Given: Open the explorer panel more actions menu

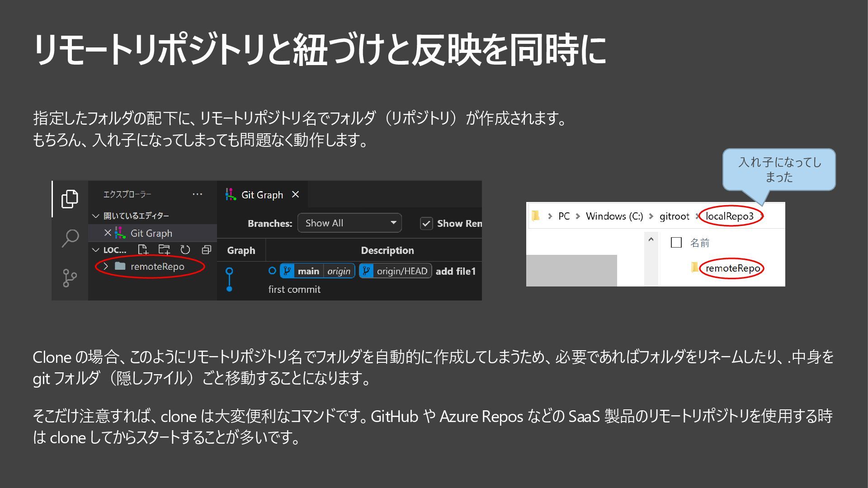Looking at the screenshot, I should [x=197, y=194].
